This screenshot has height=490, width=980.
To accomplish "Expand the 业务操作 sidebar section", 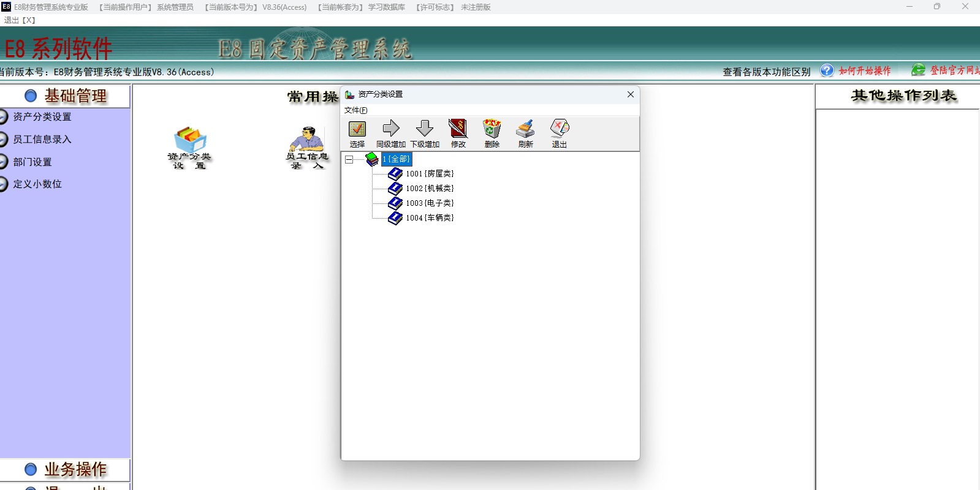I will click(x=66, y=470).
